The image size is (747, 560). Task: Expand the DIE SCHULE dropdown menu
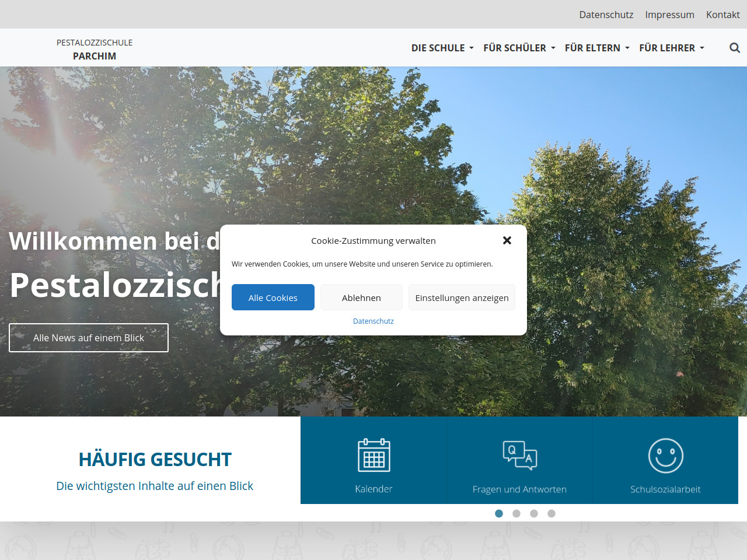pos(442,48)
